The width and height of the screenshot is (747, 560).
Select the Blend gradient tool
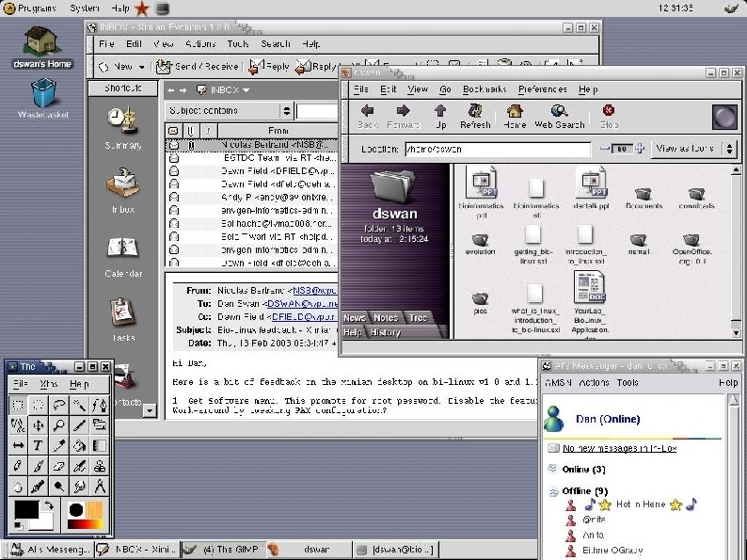pyautogui.click(x=100, y=445)
